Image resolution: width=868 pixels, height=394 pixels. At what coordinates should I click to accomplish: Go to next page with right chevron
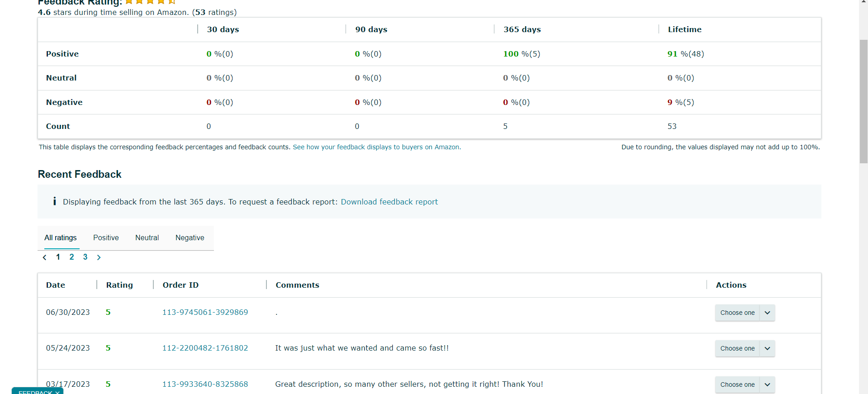click(99, 257)
